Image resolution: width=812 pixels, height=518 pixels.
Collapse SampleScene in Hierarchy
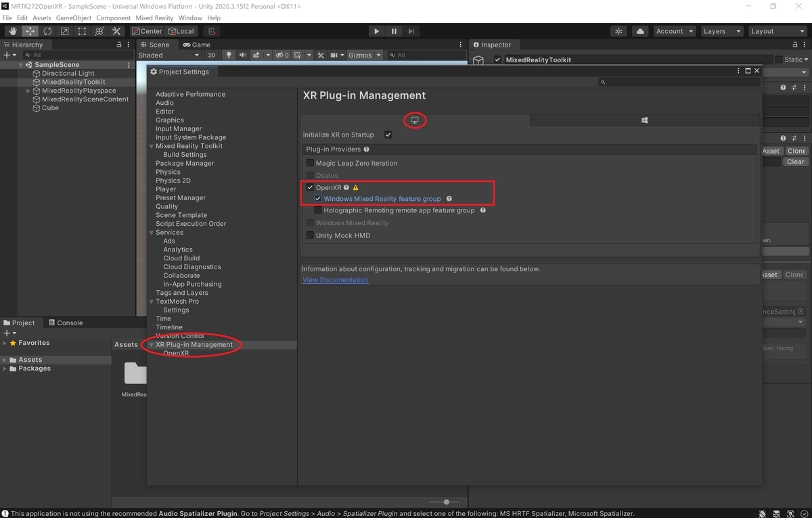(21, 65)
